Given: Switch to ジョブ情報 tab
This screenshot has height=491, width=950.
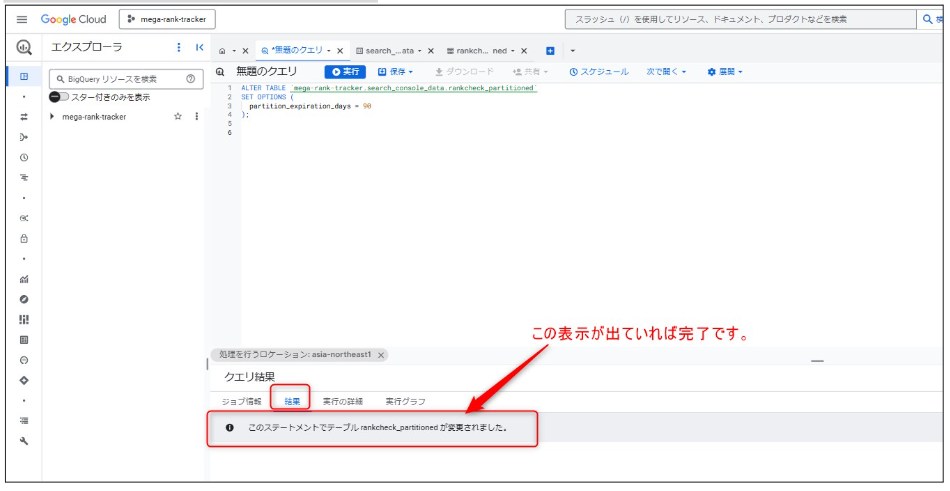Looking at the screenshot, I should 242,401.
